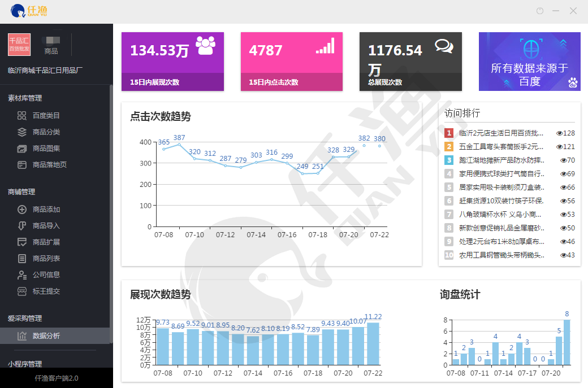Image resolution: width=588 pixels, height=388 pixels.
Task: Click rank badge 1 in 访问排行
Action: [x=449, y=133]
